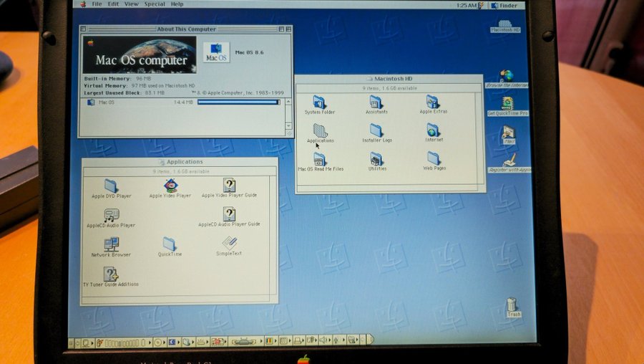Viewport: 644px width, 364px height.
Task: Expand the sound volume Control Strip module
Action: 325,341
